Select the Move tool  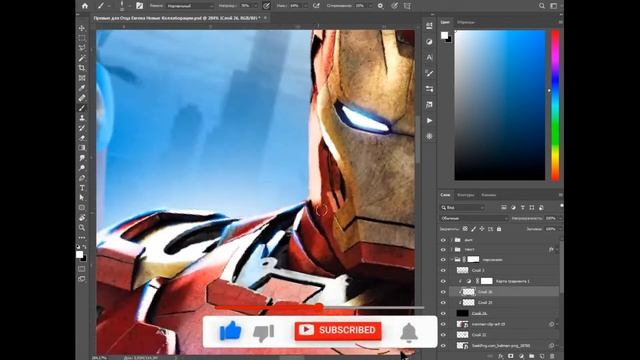82,28
